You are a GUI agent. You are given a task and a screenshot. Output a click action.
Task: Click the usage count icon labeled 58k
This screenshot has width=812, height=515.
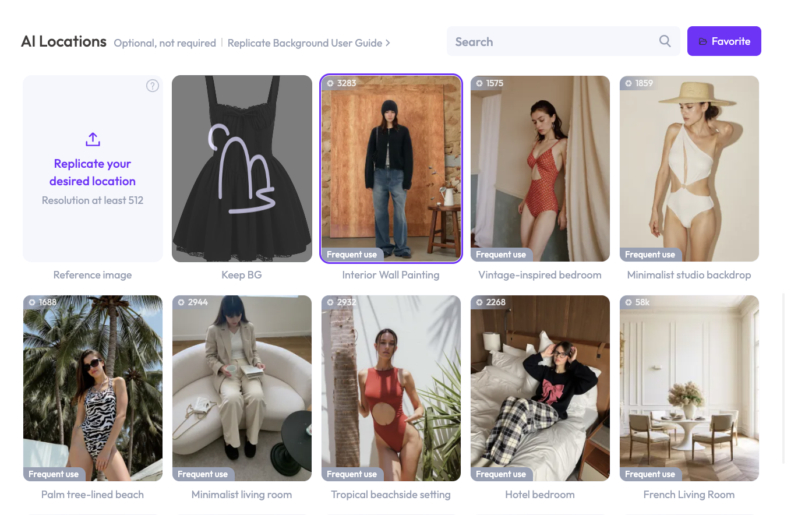pos(629,302)
